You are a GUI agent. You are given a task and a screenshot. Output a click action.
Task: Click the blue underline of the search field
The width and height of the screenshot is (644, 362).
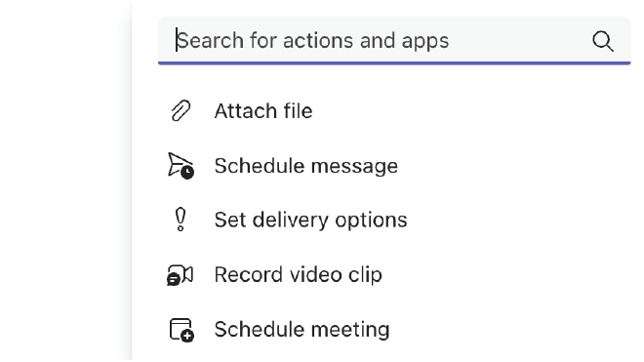(x=394, y=62)
